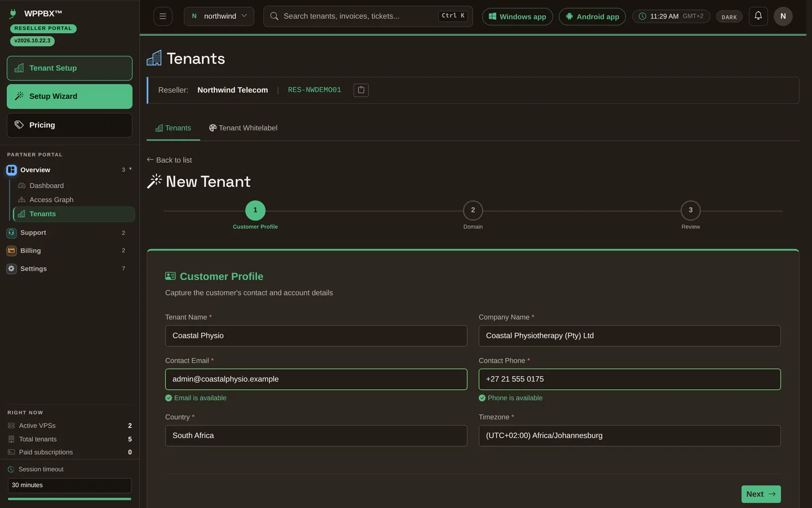Click the Tenants building title icon
This screenshot has height=508, width=812.
tap(154, 58)
